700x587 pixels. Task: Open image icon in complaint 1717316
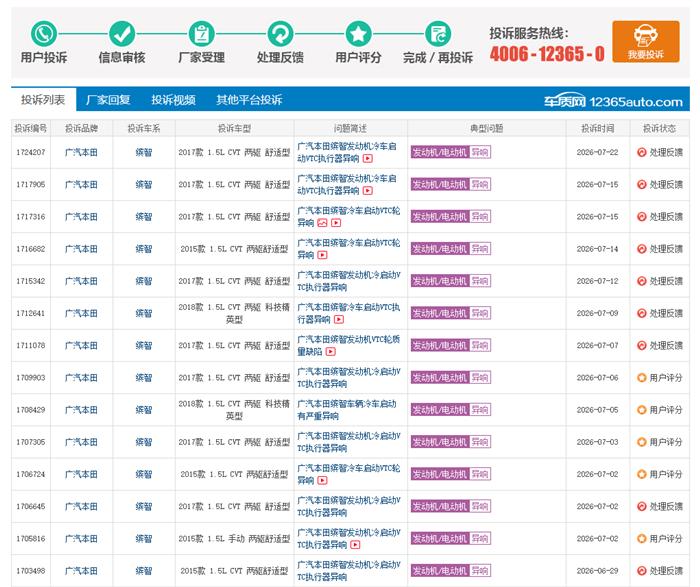(322, 223)
